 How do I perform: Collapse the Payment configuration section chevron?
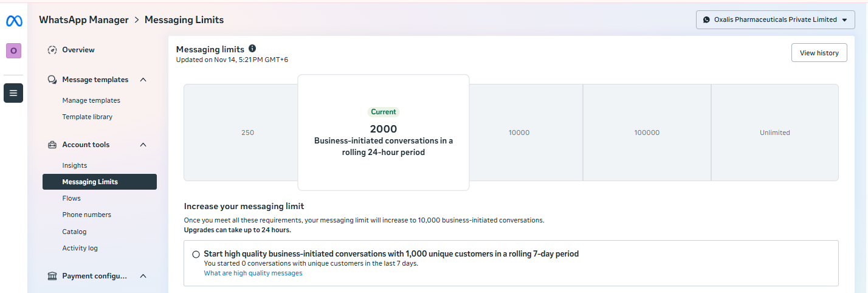pyautogui.click(x=143, y=276)
